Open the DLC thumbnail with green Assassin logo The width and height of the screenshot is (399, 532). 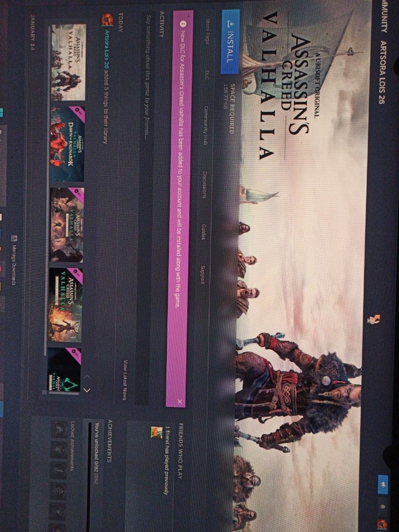pyautogui.click(x=64, y=370)
